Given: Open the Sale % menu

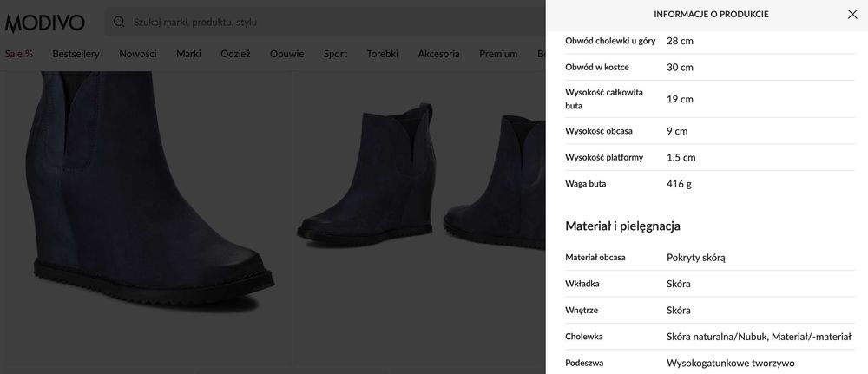Looking at the screenshot, I should click(x=19, y=54).
